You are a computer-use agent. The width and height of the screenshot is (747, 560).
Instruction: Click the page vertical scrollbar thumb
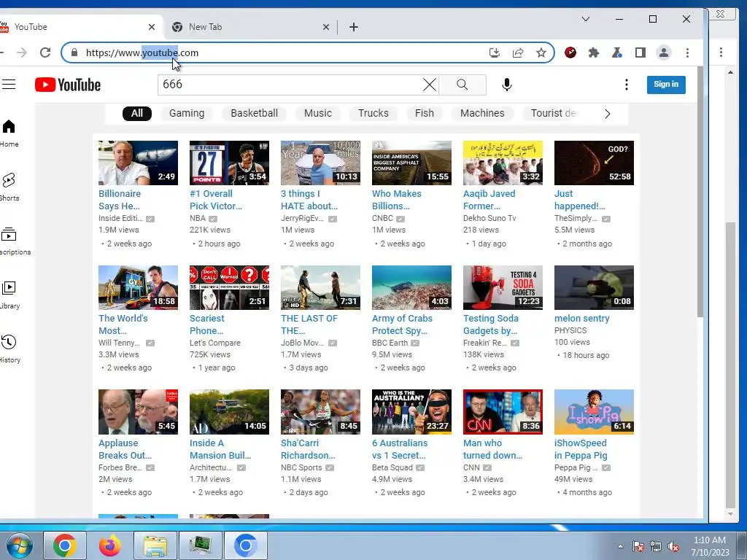tap(700, 192)
